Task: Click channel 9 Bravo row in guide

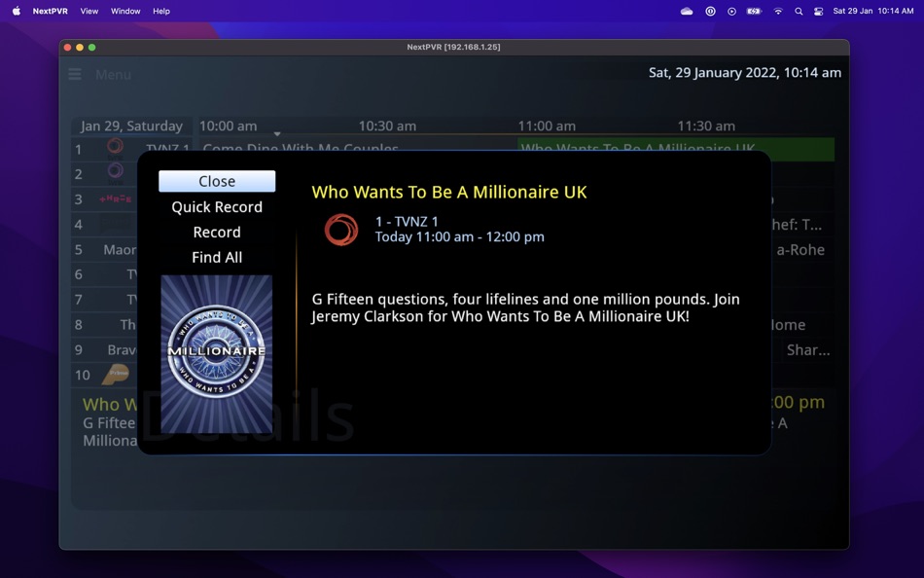Action: [104, 349]
